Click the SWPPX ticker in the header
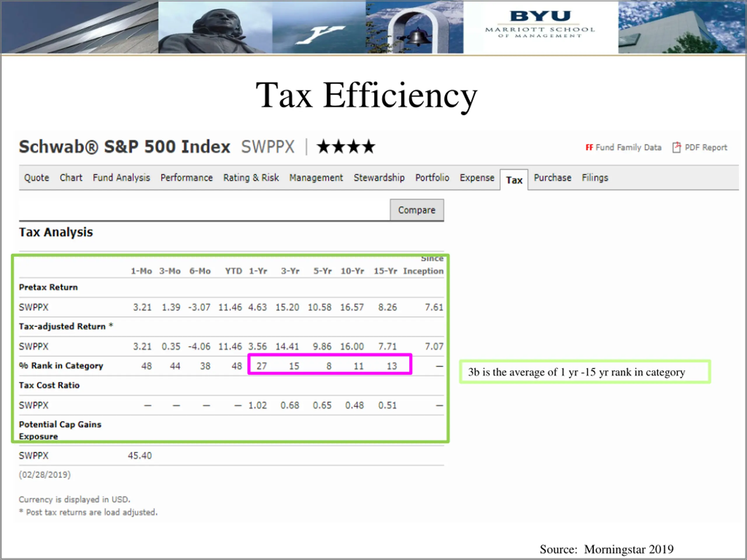 pos(268,147)
